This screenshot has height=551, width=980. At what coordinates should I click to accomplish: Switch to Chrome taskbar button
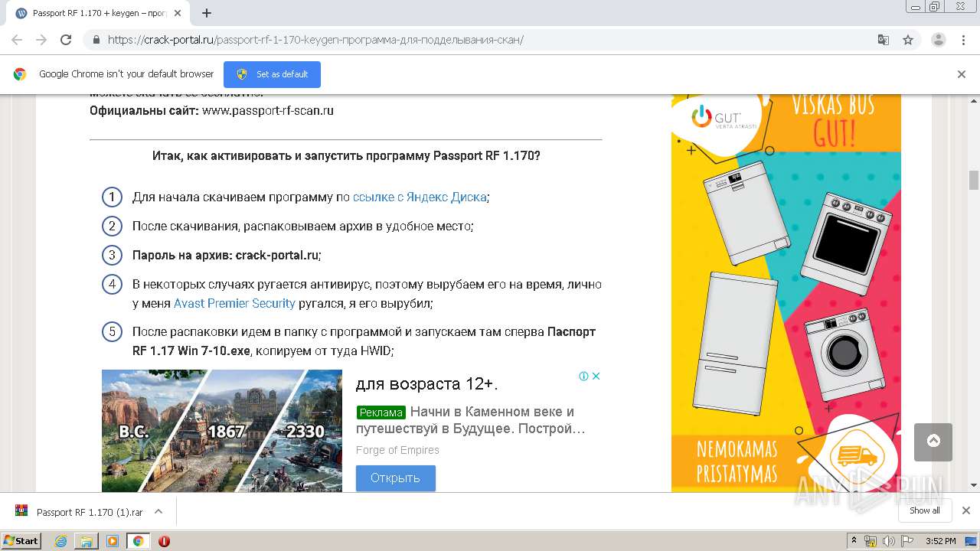click(x=138, y=541)
